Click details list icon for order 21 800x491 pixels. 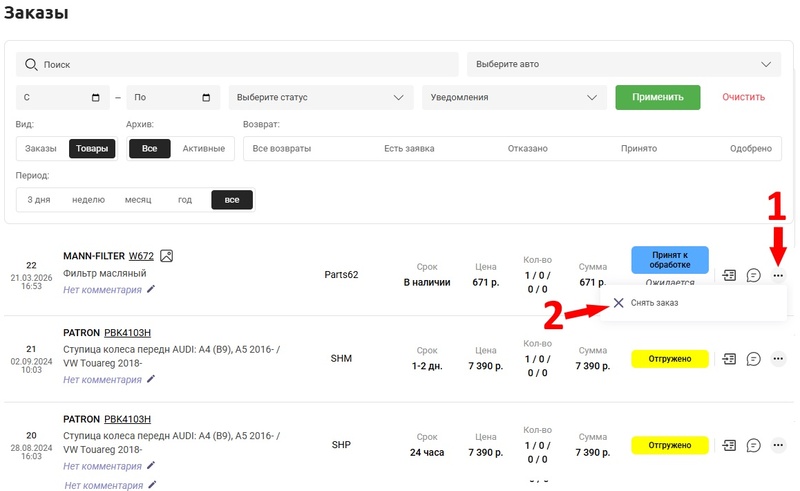(x=730, y=358)
